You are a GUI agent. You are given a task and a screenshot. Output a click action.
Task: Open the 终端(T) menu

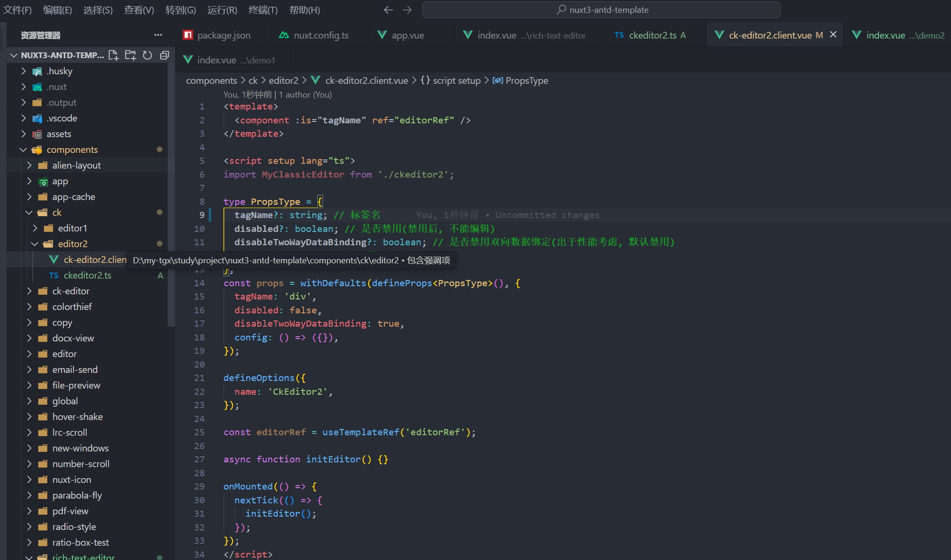pyautogui.click(x=263, y=10)
